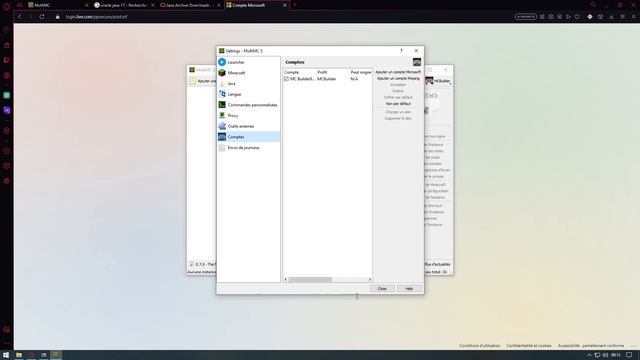The image size is (640, 360).
Task: Select the Compte Microsoft browser tab
Action: pyautogui.click(x=256, y=5)
